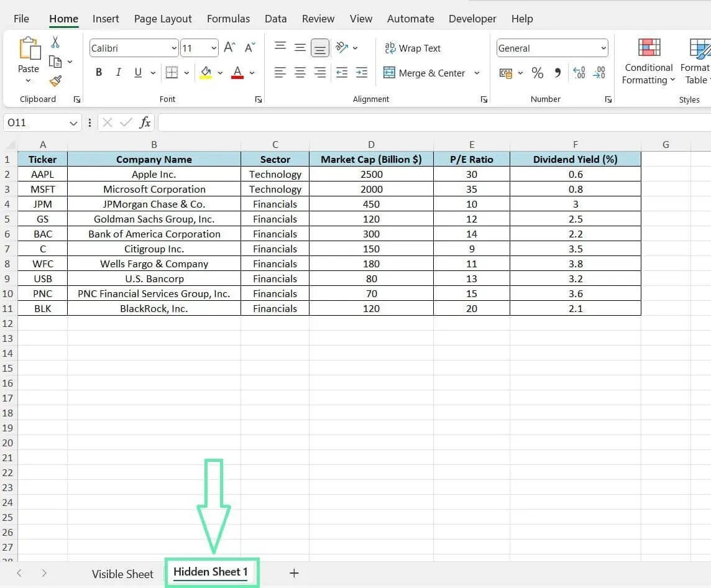The height and width of the screenshot is (588, 711).
Task: Select column D header
Action: point(372,145)
